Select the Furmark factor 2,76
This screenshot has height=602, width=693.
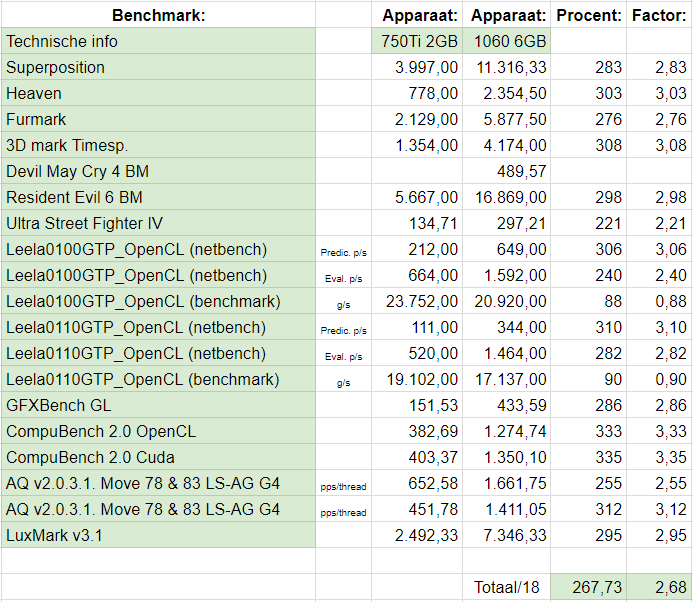coord(659,119)
